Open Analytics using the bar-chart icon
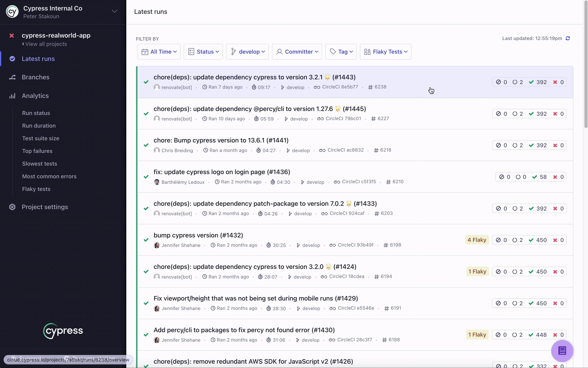The image size is (588, 368). 12,96
